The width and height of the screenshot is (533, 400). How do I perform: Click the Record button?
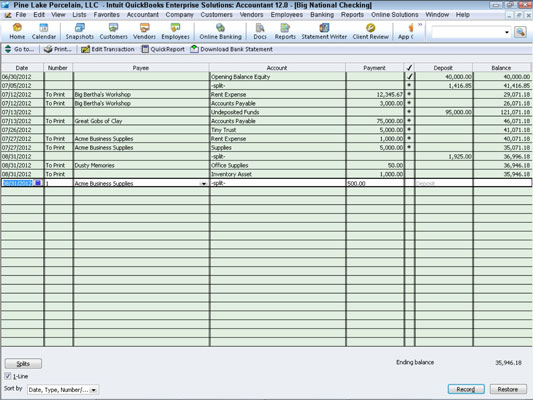(466, 389)
